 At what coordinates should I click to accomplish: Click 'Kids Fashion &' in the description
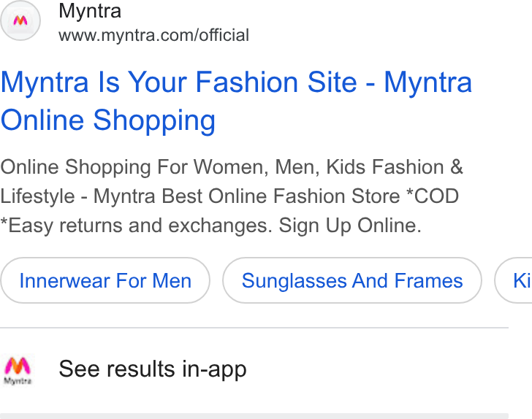pyautogui.click(x=395, y=166)
